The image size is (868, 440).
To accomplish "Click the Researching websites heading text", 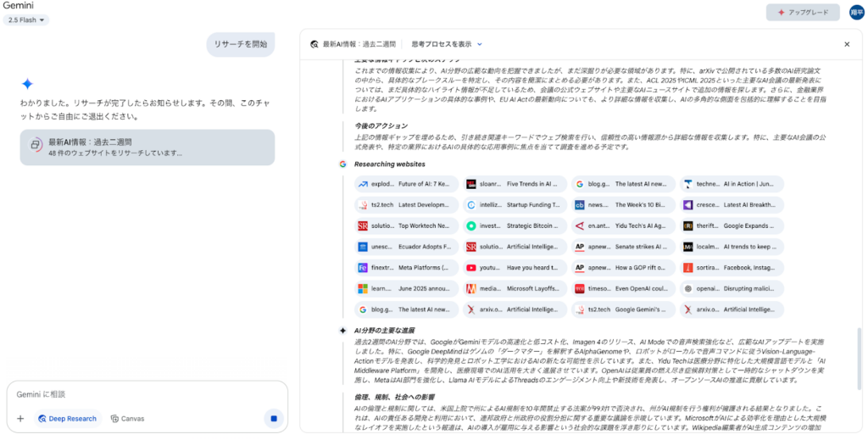I will (x=390, y=164).
